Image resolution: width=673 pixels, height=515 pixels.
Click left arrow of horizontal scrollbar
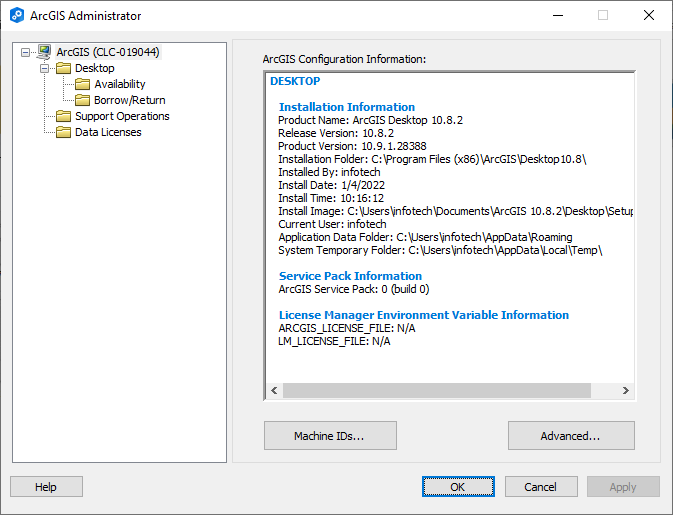pos(274,391)
